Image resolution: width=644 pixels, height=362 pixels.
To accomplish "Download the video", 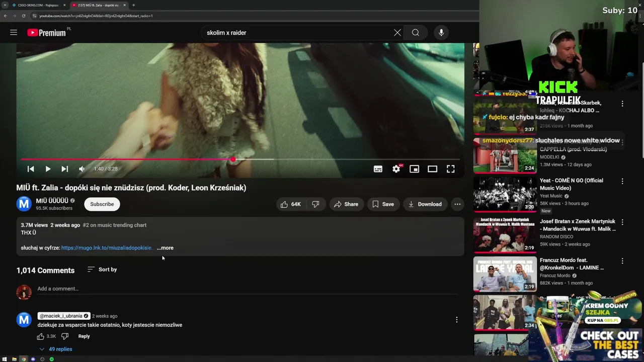I will click(425, 204).
